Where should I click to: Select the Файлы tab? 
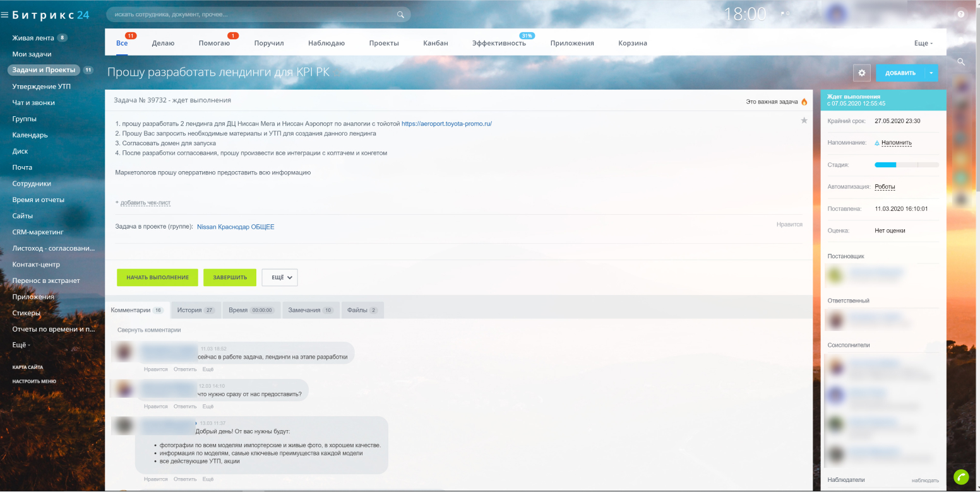point(362,310)
